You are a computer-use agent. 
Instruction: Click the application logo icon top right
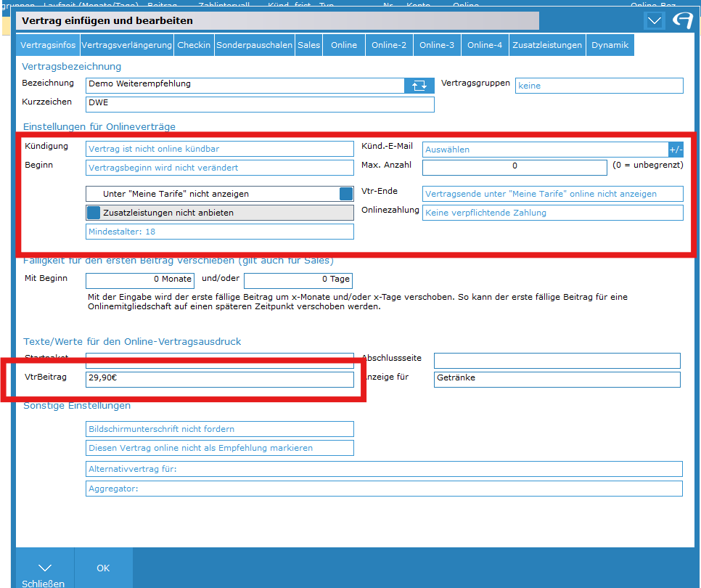[x=683, y=20]
